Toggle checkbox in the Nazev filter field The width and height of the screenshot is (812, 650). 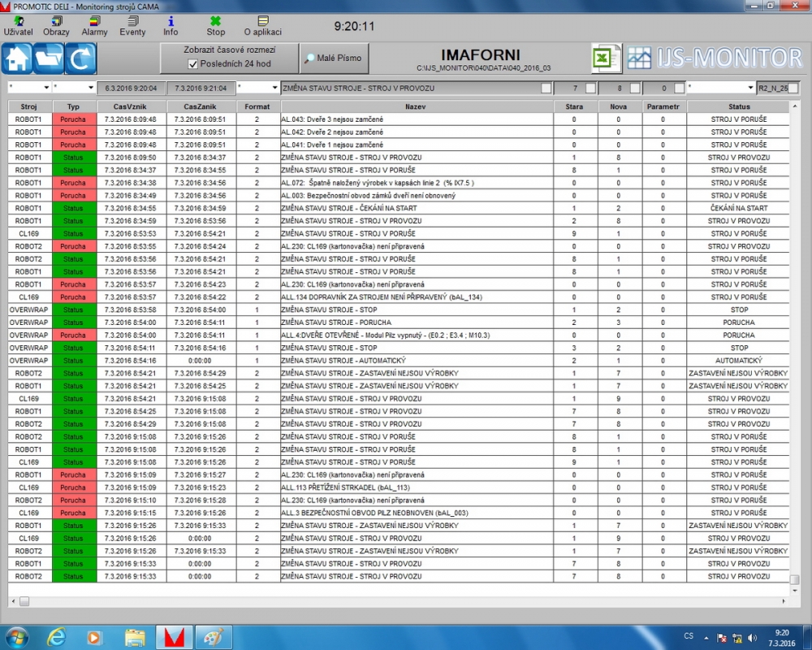(546, 88)
